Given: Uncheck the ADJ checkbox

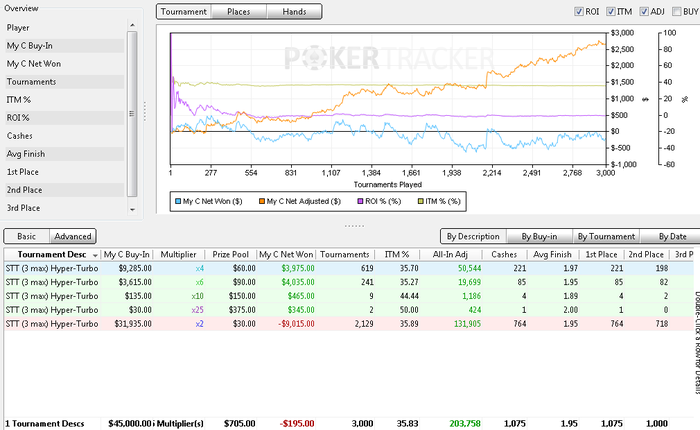Looking at the screenshot, I should (x=644, y=12).
